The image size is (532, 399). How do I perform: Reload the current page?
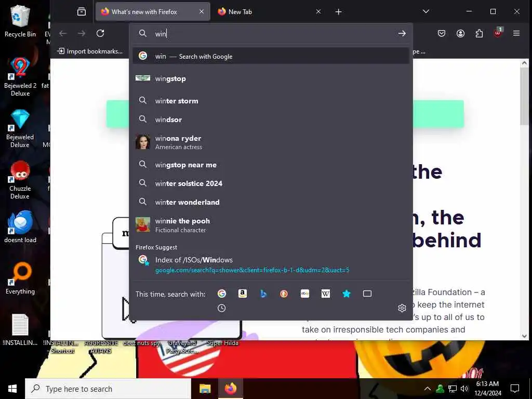coord(100,33)
